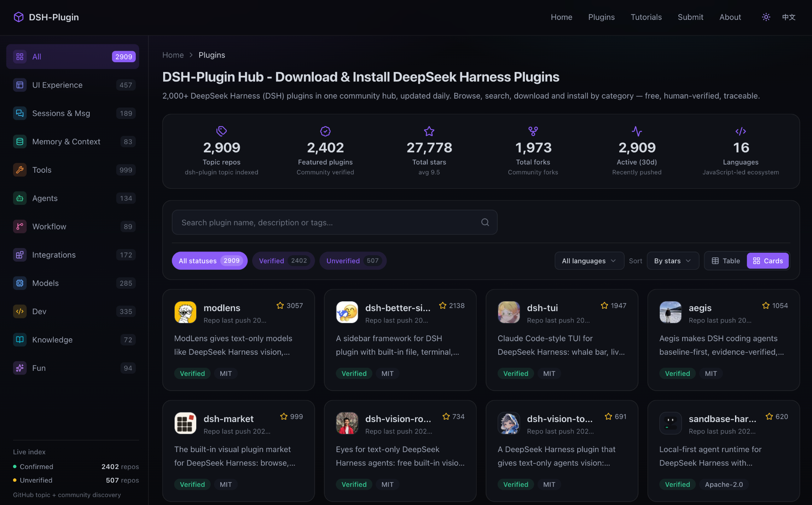812x505 pixels.
Task: Click the MIT tag on modlens card
Action: [x=226, y=373]
